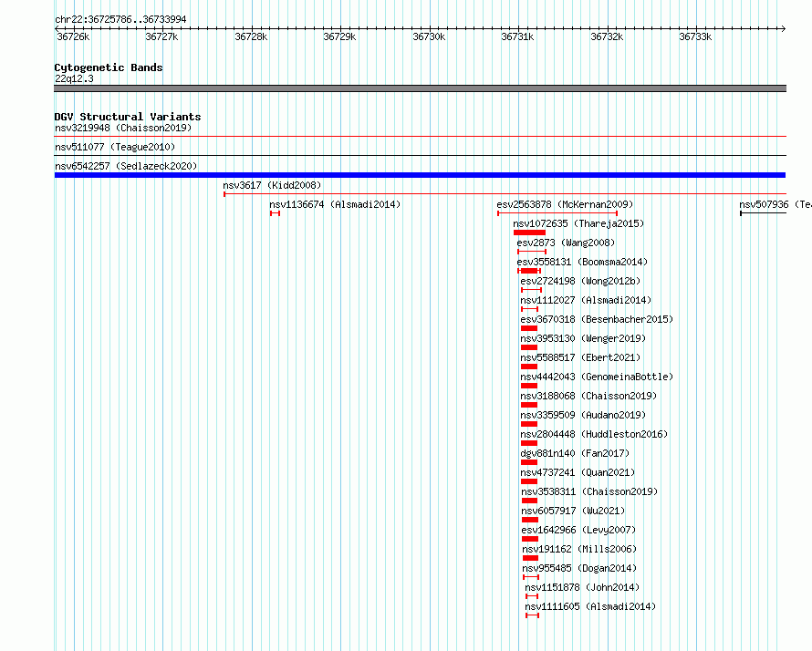
Task: Open nsv3953130 (Wenger2019) variant
Action: (x=583, y=338)
